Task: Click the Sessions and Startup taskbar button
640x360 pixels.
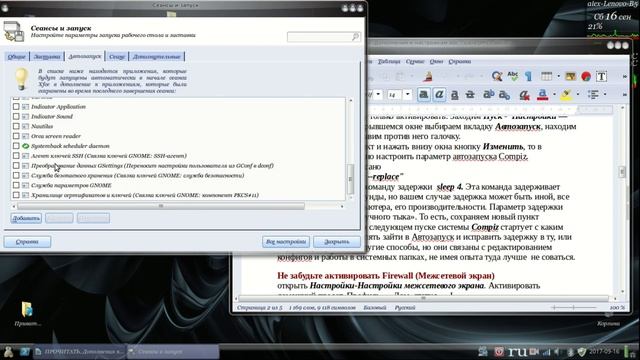Action: coord(173,351)
